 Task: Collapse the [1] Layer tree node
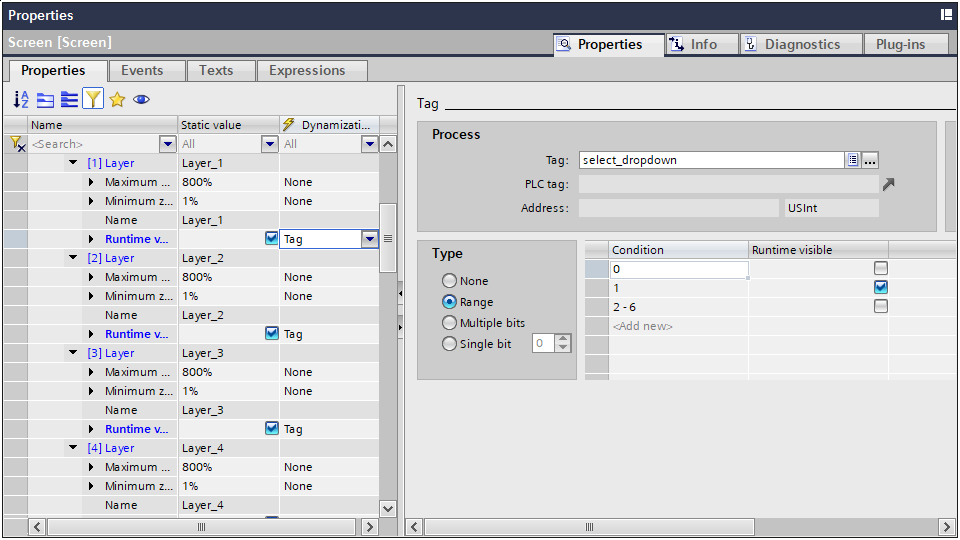click(x=73, y=163)
